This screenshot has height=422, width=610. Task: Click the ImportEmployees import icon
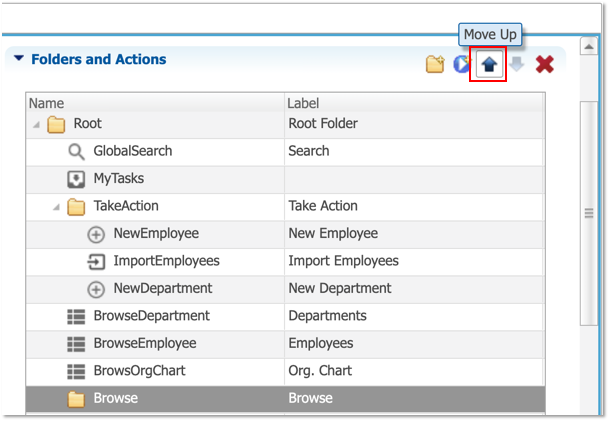(96, 262)
